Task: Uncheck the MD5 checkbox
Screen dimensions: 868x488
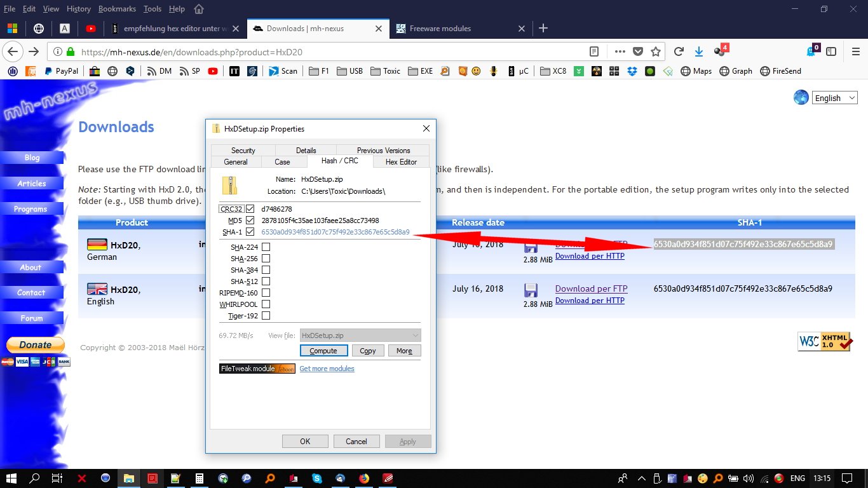Action: (x=250, y=220)
